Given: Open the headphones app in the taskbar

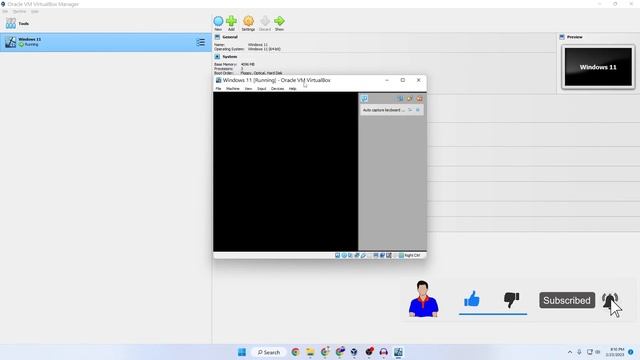Looking at the screenshot, I should click(x=384, y=352).
